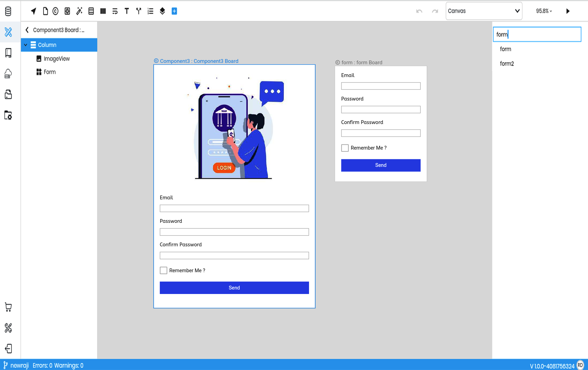Click the play preview button

click(568, 11)
